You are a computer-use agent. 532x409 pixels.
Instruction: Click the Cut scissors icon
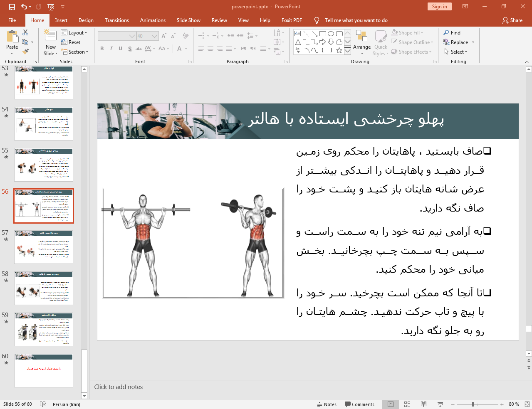(x=25, y=32)
